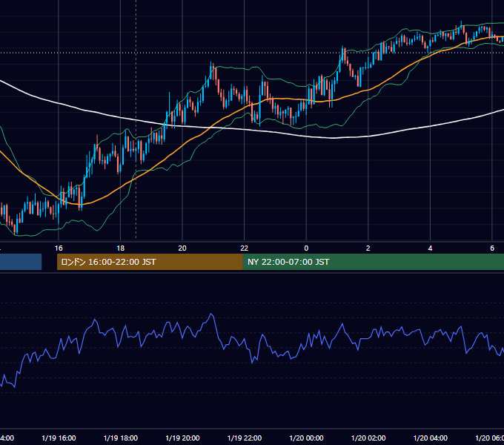Click the 1/20 00:00 label on oscillator axis
Image resolution: width=504 pixels, height=445 pixels.
click(306, 438)
